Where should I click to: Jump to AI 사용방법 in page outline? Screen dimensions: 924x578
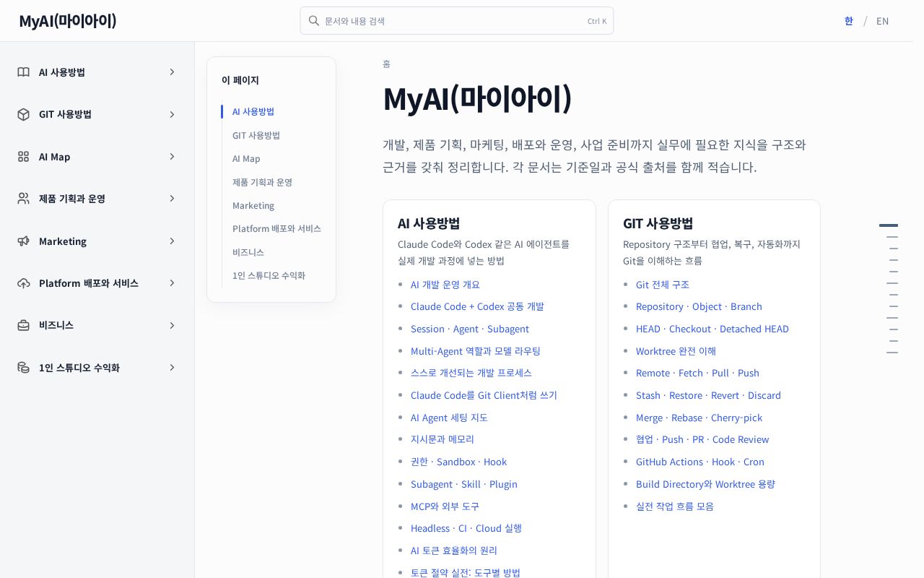[253, 111]
